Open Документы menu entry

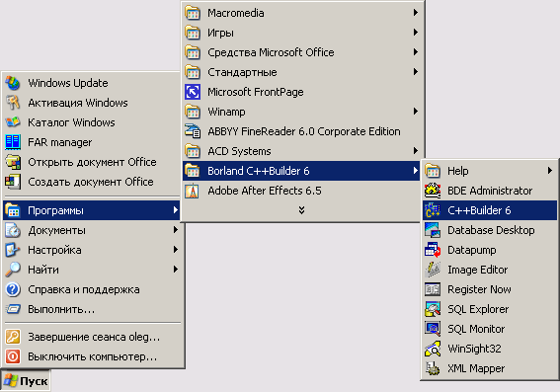[92, 230]
